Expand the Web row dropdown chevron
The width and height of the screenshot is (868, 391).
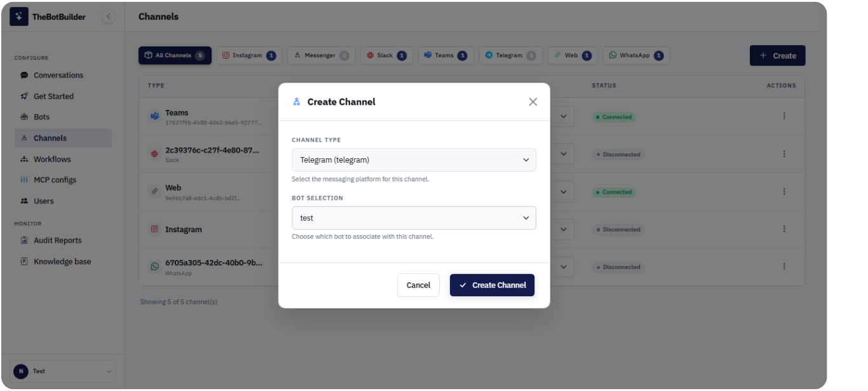click(x=563, y=191)
